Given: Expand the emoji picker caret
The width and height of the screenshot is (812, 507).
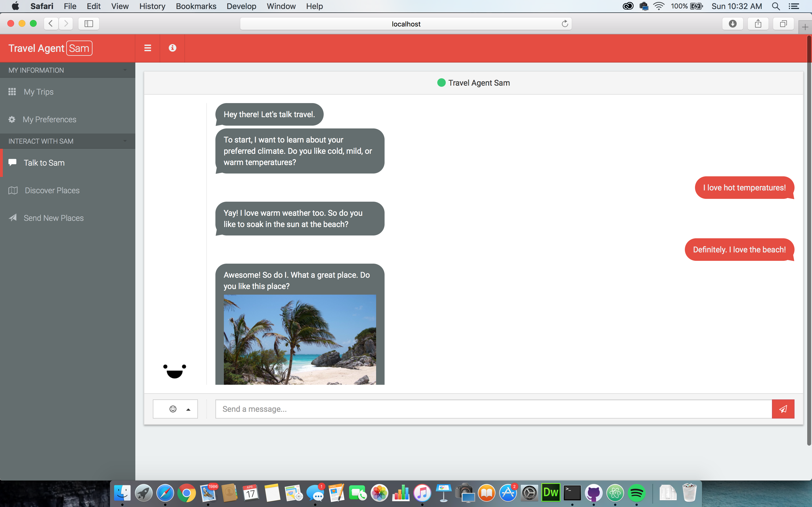Looking at the screenshot, I should [188, 409].
